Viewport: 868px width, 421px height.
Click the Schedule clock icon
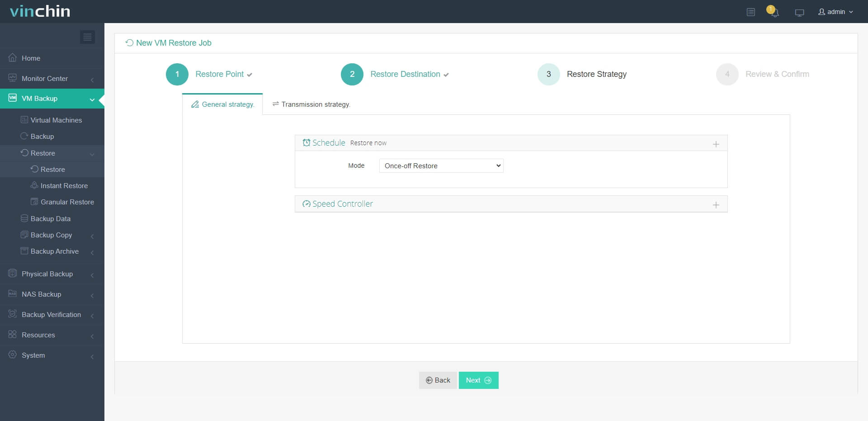coord(306,142)
